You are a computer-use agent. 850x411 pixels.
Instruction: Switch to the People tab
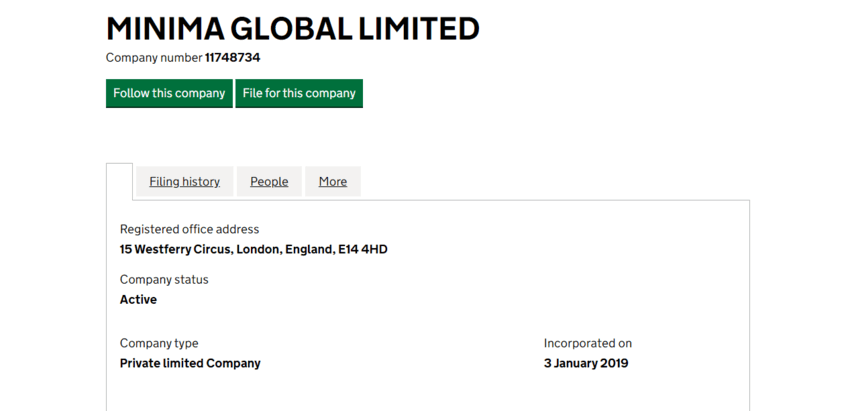click(269, 181)
